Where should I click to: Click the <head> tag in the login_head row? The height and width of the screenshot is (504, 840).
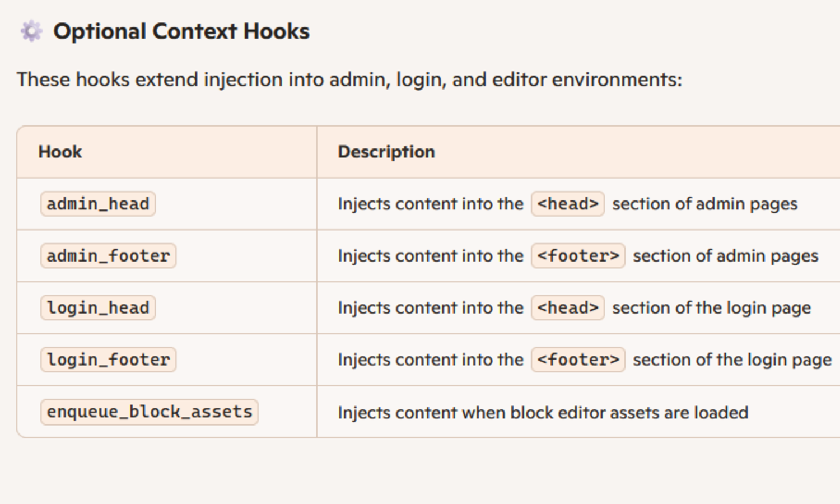coord(567,308)
